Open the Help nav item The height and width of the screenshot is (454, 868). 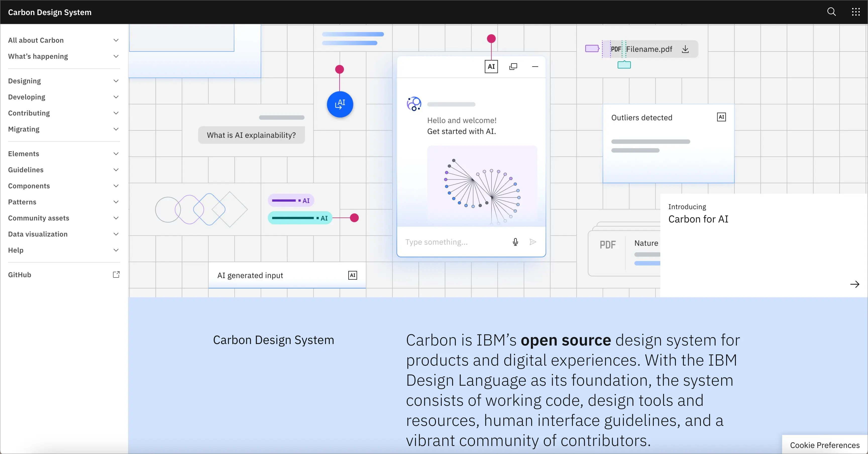coord(64,250)
